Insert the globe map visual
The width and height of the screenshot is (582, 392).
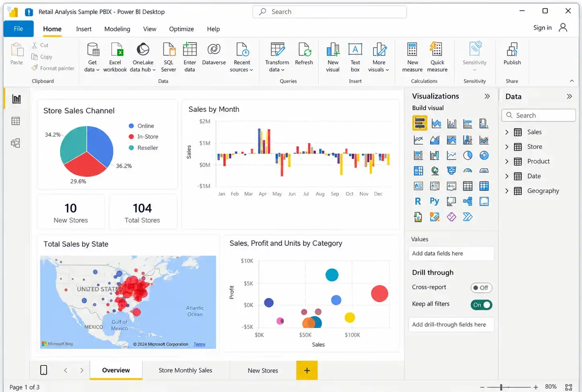coord(434,171)
